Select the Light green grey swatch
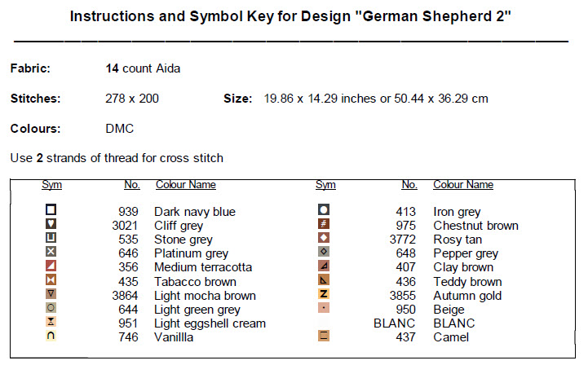Image resolution: width=588 pixels, height=365 pixels. (x=51, y=308)
